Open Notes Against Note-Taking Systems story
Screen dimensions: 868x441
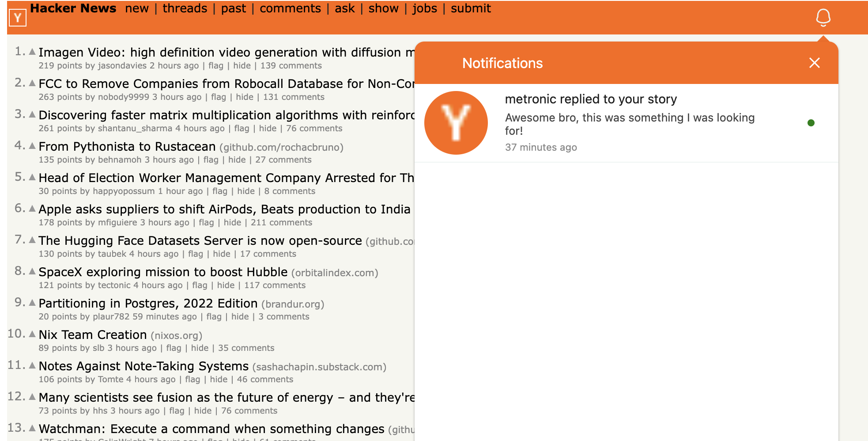pyautogui.click(x=143, y=366)
